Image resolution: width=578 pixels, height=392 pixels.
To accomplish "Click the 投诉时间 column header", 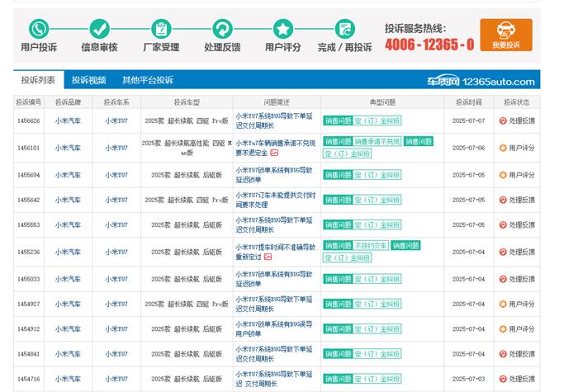I will pyautogui.click(x=469, y=102).
